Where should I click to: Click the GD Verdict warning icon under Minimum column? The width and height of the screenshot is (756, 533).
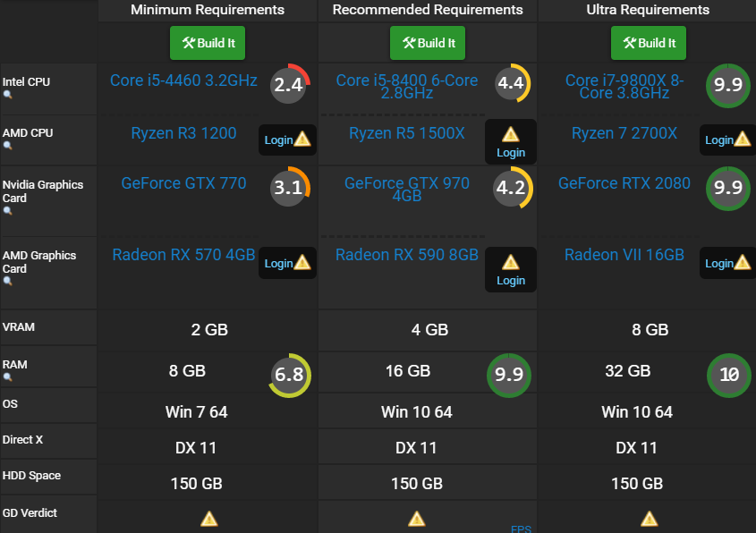pos(208,518)
